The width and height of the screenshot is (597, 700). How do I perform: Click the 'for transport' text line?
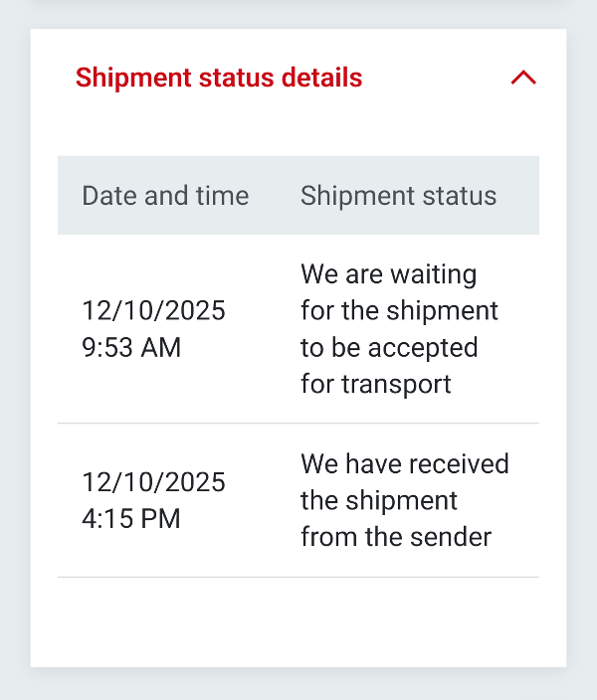pos(376,384)
